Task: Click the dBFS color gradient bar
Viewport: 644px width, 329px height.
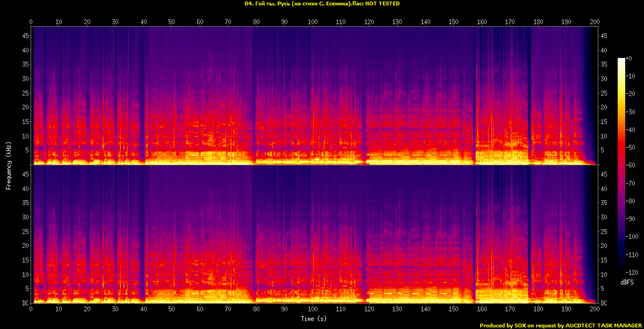Action: point(621,166)
